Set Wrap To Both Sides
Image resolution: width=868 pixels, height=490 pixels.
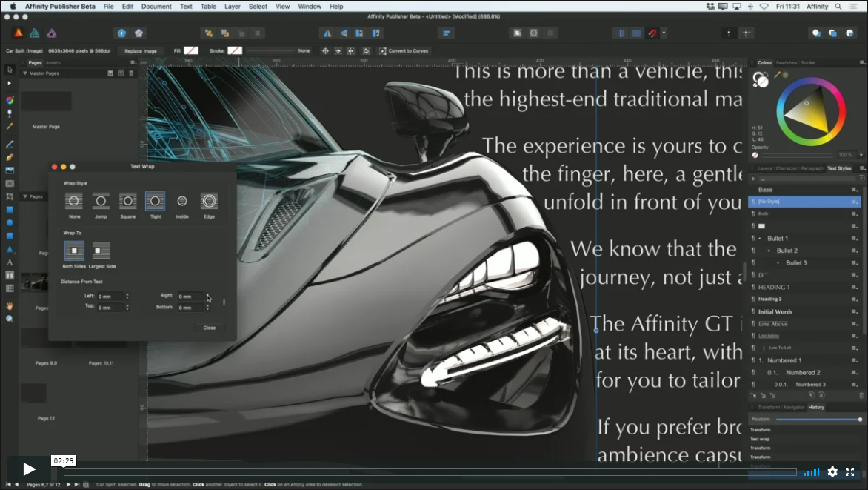[x=74, y=251]
